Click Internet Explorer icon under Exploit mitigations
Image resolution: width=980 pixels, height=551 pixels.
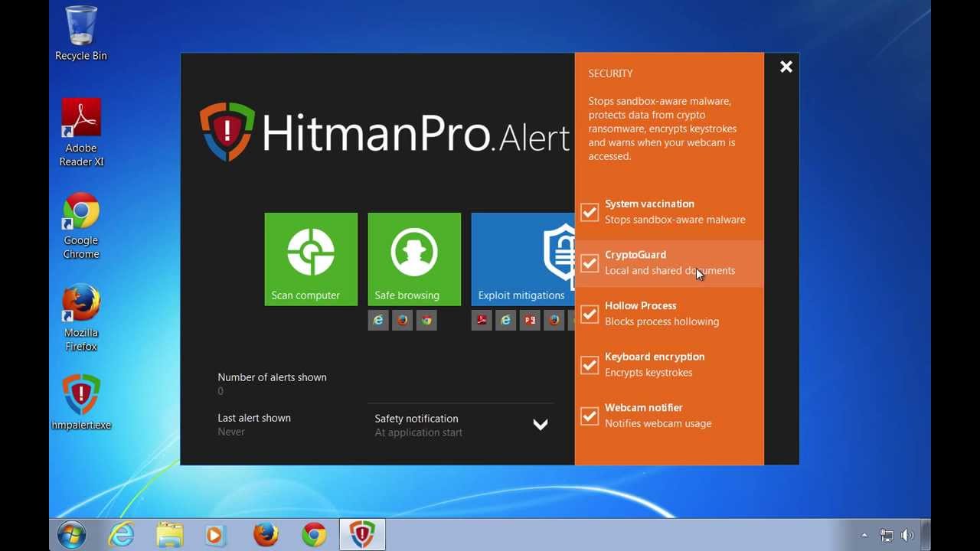[506, 321]
